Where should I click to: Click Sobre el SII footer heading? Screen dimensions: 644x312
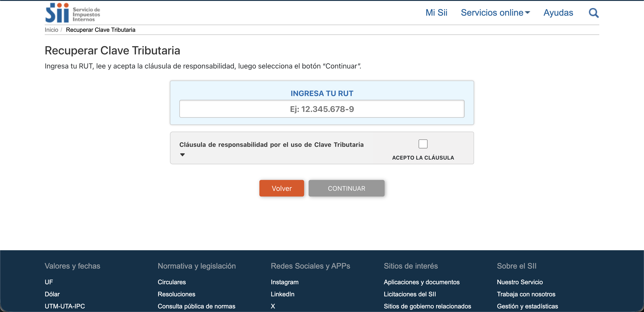[517, 266]
